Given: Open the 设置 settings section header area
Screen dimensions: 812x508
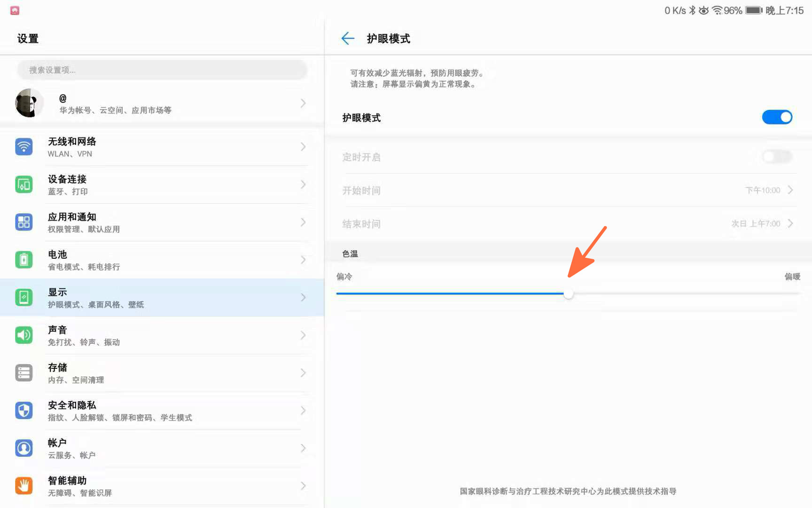Looking at the screenshot, I should point(28,39).
